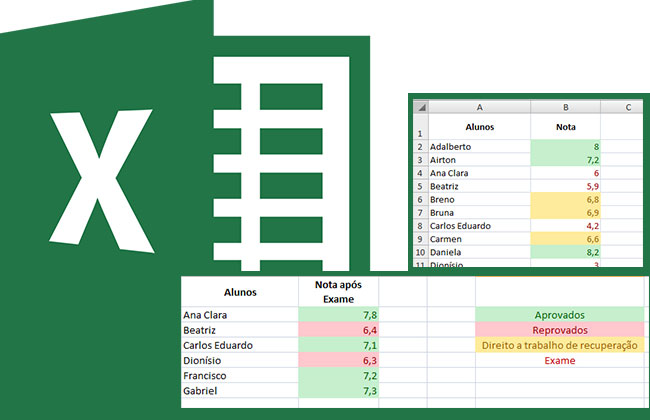Click the Nota após Exame header
Image resolution: width=650 pixels, height=420 pixels.
pos(338,292)
